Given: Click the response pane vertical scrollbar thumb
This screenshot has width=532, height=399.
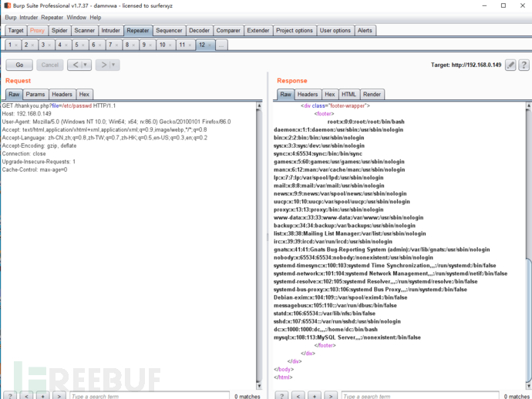Looking at the screenshot, I should click(x=529, y=320).
